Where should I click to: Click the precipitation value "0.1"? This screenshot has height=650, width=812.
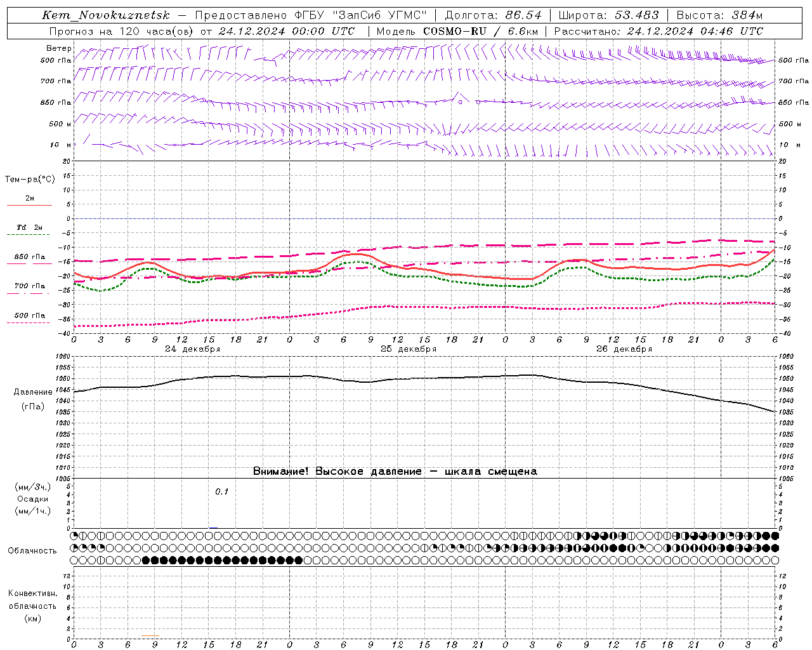[x=221, y=492]
